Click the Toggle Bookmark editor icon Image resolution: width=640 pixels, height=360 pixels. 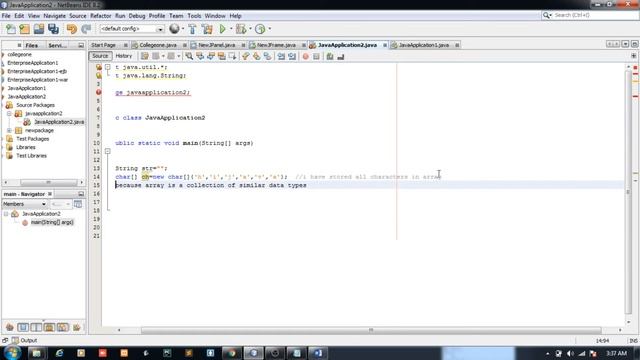267,56
